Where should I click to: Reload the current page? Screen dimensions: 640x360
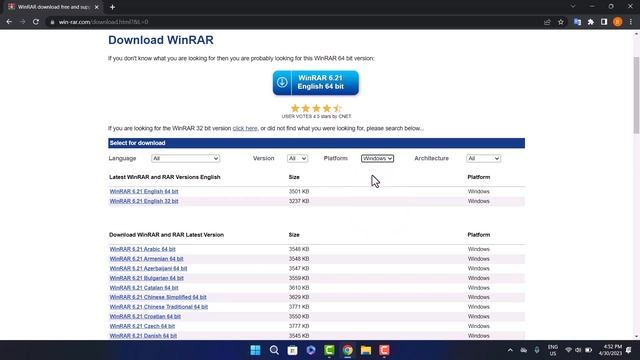click(36, 22)
